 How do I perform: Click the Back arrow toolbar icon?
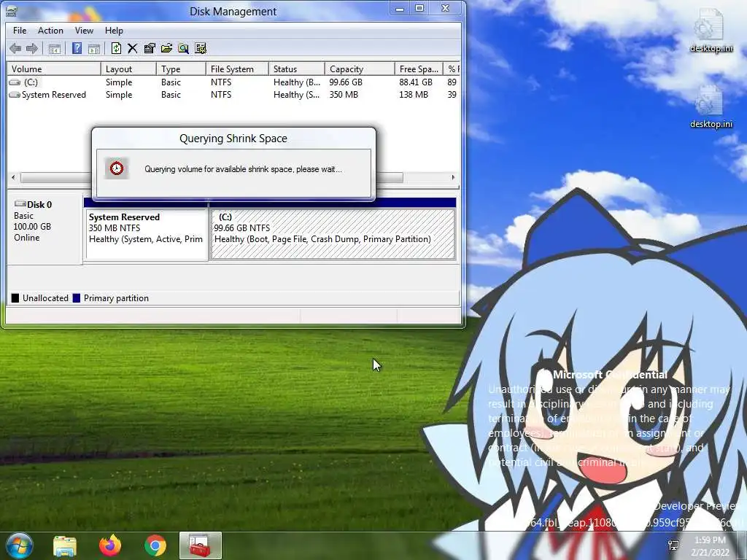[x=15, y=48]
